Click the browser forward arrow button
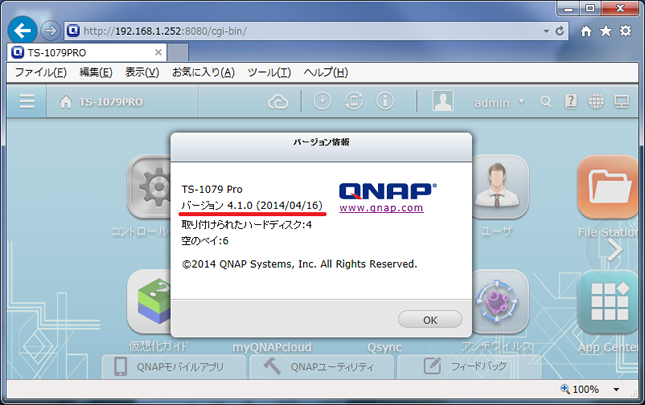 point(51,31)
